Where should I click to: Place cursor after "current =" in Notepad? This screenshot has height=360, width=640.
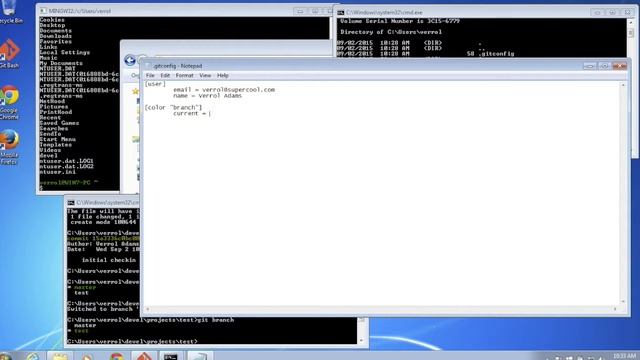pyautogui.click(x=210, y=113)
